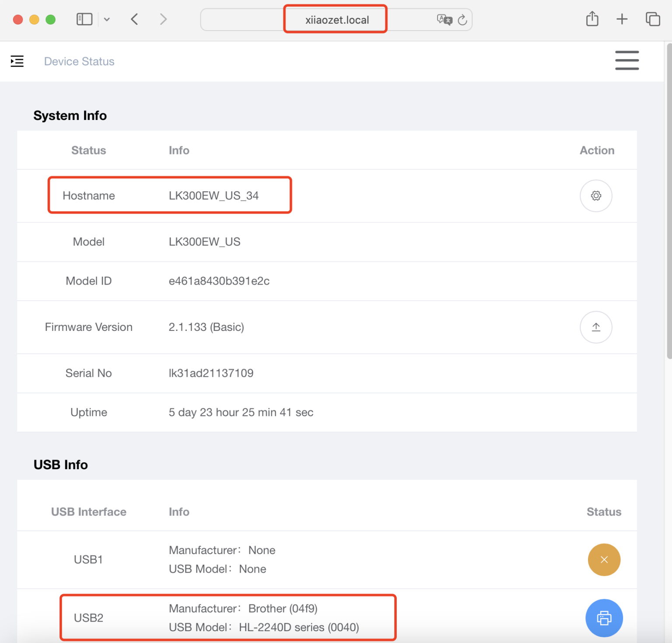This screenshot has height=643, width=672.
Task: Click the firmware upgrade upload icon
Action: pos(595,327)
